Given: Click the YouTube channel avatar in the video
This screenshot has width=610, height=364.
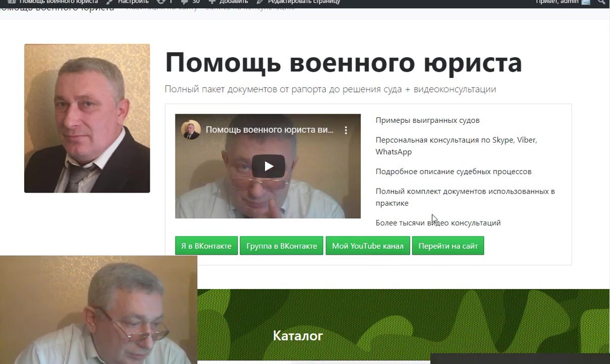Looking at the screenshot, I should point(191,130).
